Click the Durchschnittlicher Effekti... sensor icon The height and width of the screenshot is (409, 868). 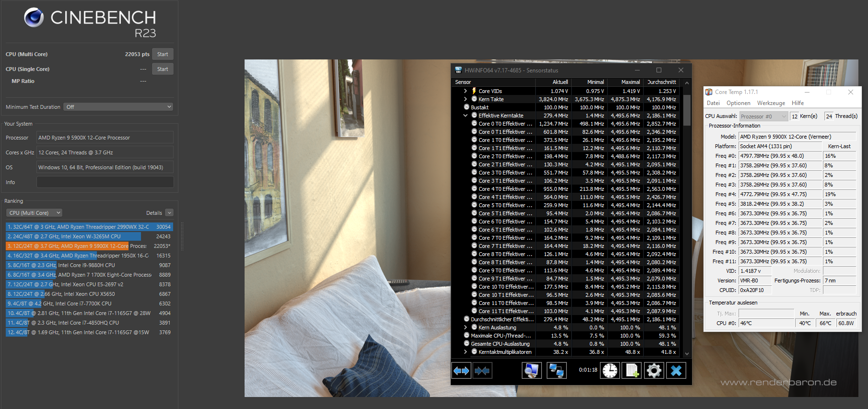[466, 319]
